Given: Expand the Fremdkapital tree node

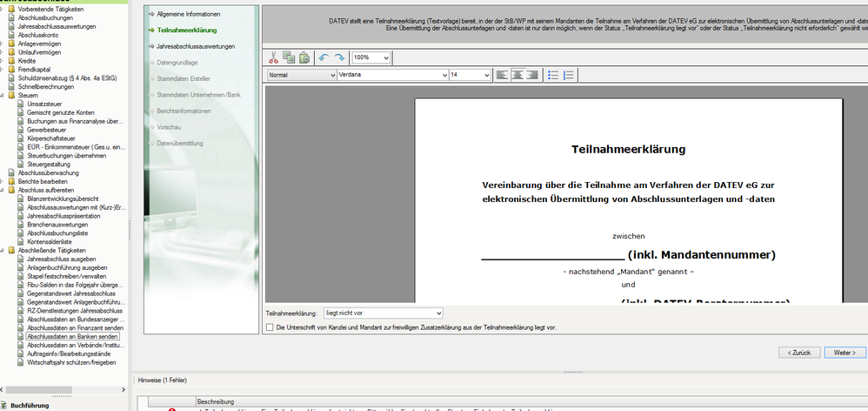Looking at the screenshot, I should coord(3,70).
